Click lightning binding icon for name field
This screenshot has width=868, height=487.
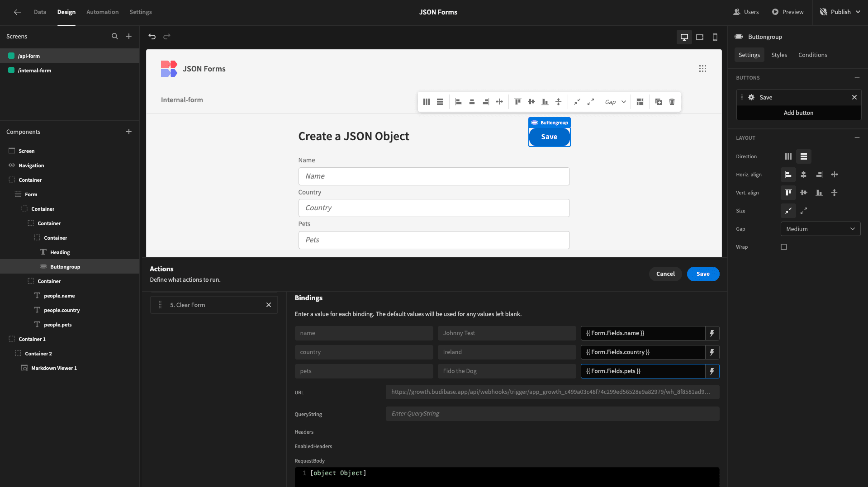tap(712, 333)
